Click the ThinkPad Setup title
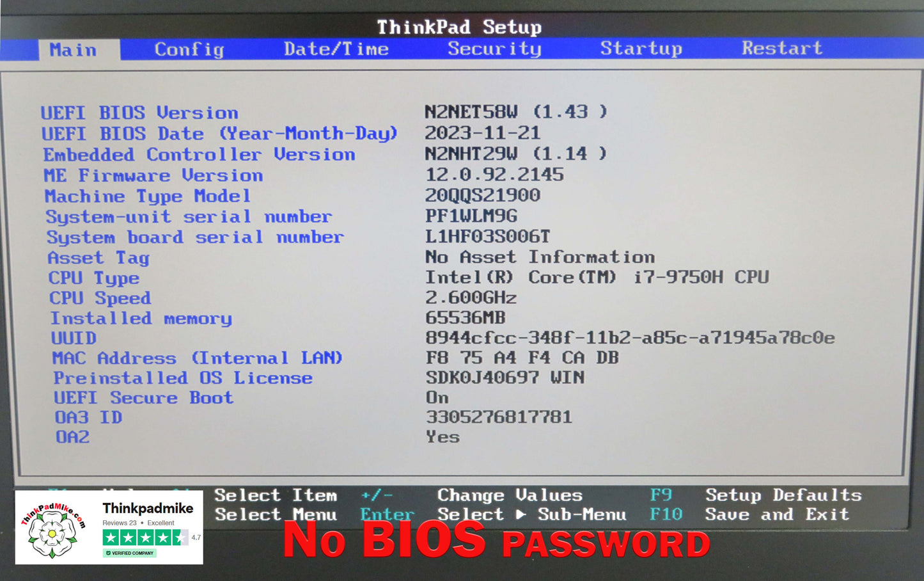924x581 pixels. pyautogui.click(x=459, y=27)
